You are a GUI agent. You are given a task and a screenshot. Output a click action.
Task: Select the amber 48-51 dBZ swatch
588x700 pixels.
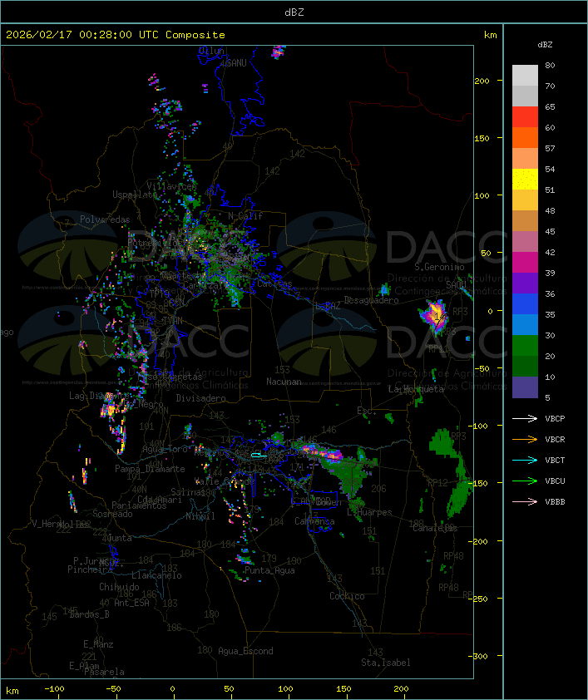[x=525, y=200]
